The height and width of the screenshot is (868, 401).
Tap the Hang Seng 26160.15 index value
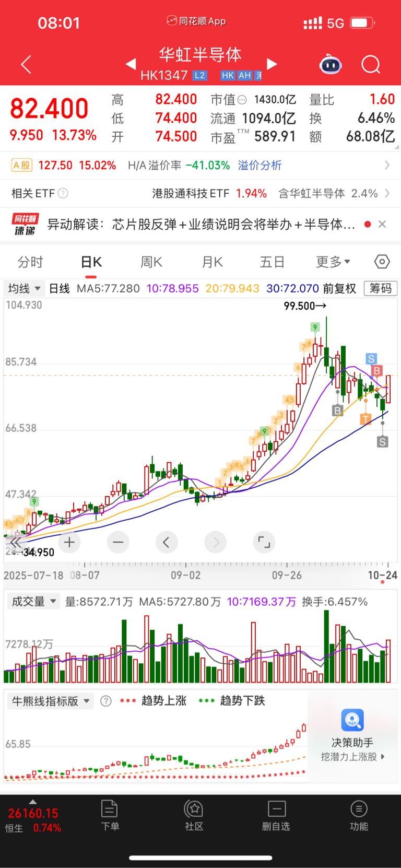[33, 813]
